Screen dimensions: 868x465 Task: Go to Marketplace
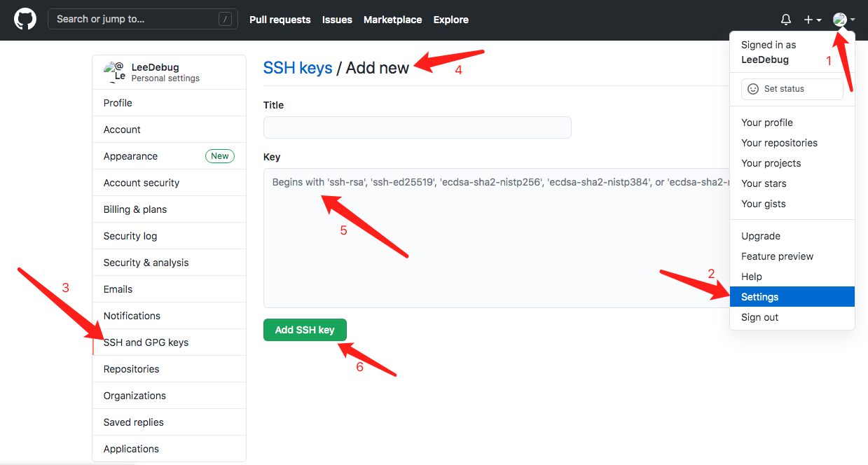[x=392, y=20]
